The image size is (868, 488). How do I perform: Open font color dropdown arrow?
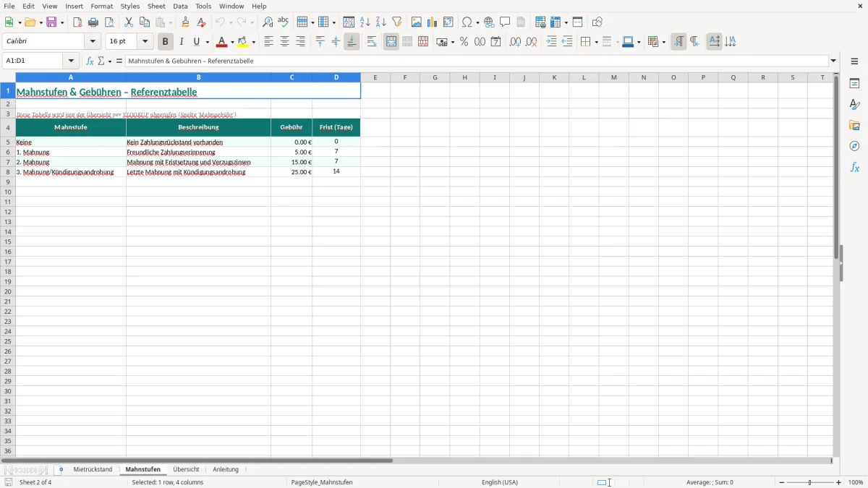[x=232, y=42]
